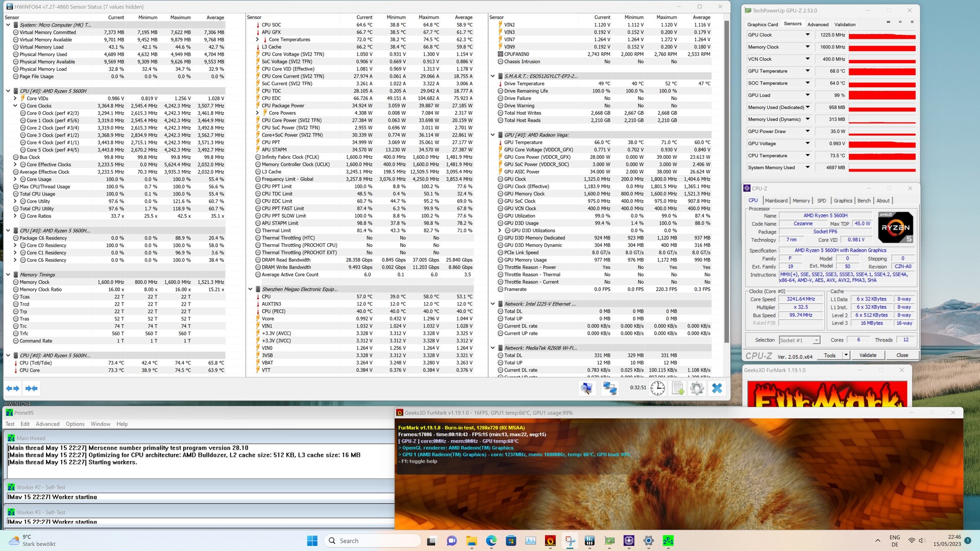The height and width of the screenshot is (551, 980).
Task: Open Prime95 Test menu
Action: coord(10,424)
